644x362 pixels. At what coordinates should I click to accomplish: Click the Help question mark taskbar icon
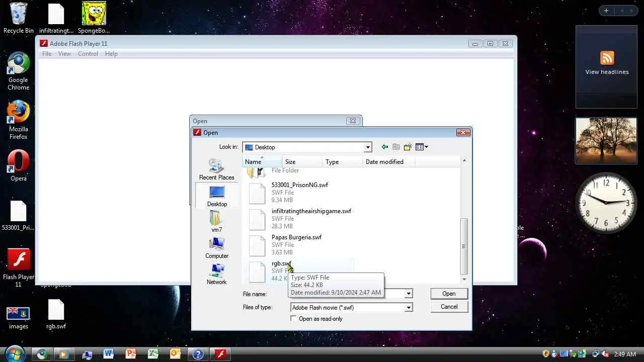[x=198, y=354]
